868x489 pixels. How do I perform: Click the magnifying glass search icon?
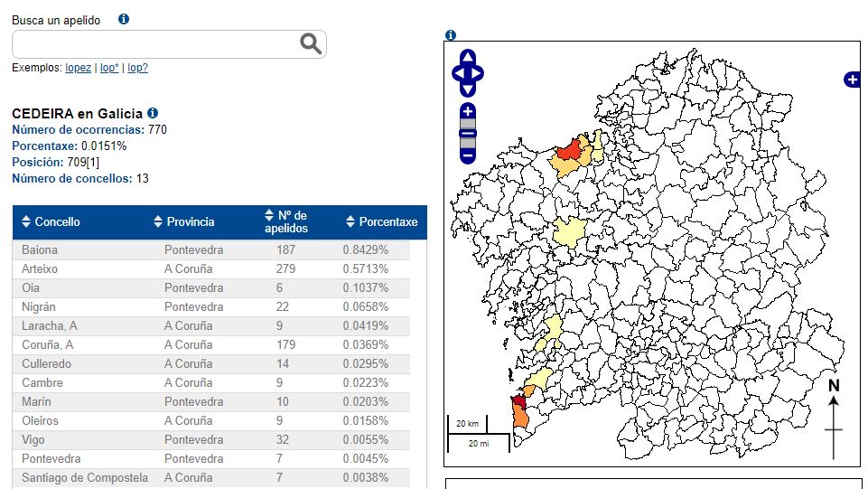click(311, 43)
